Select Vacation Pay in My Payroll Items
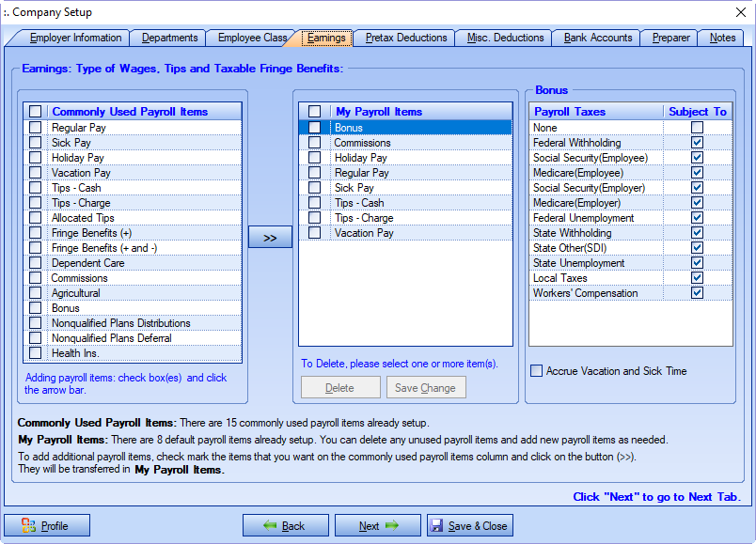Viewport: 756px width, 544px height. [x=364, y=233]
